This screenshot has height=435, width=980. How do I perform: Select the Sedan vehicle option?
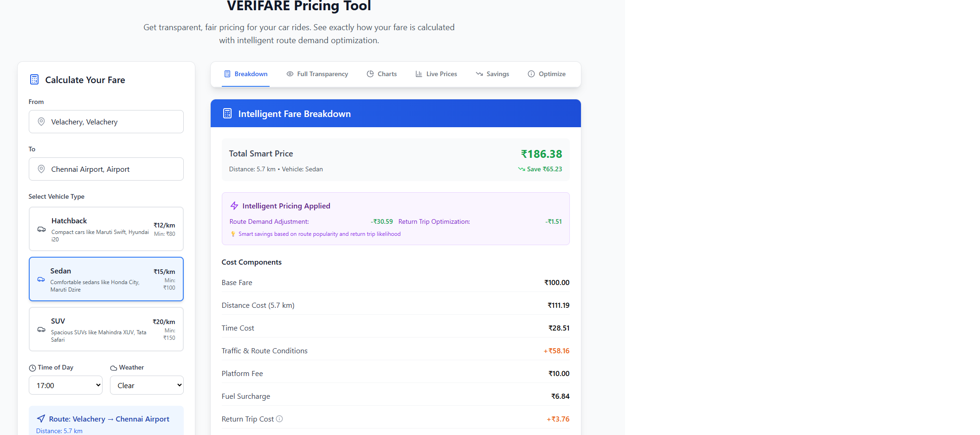coord(106,279)
